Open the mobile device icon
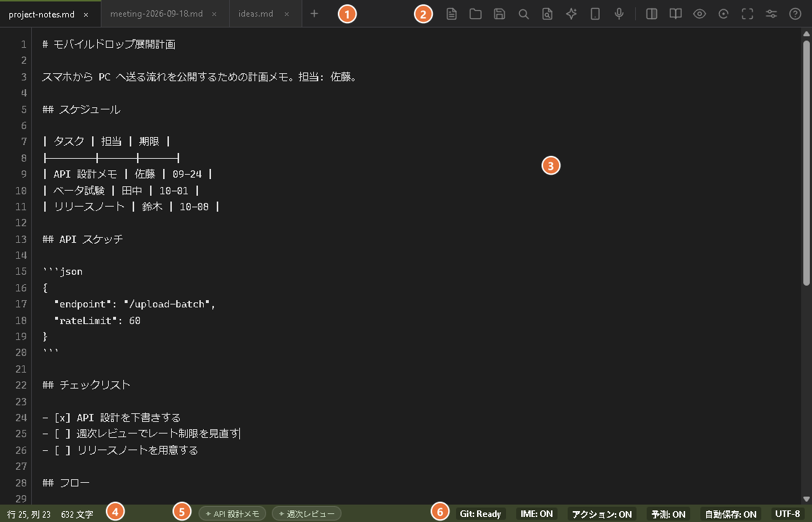This screenshot has height=522, width=812. click(595, 14)
